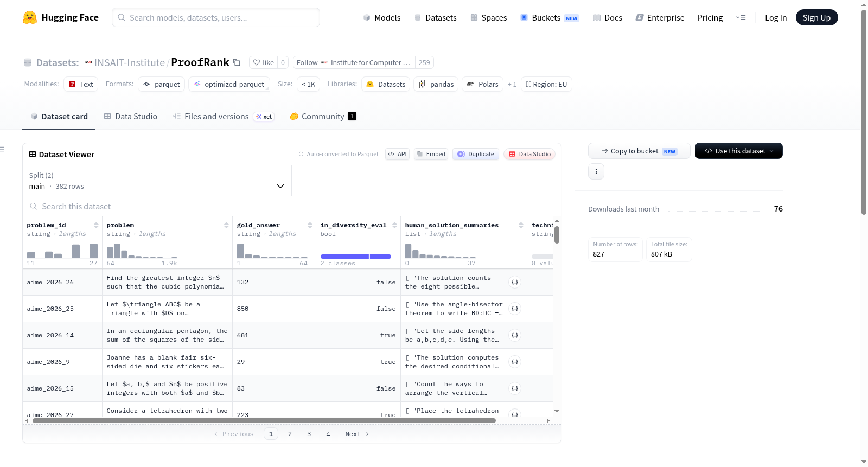Click the API button in viewer
This screenshot has width=868, height=467.
397,154
